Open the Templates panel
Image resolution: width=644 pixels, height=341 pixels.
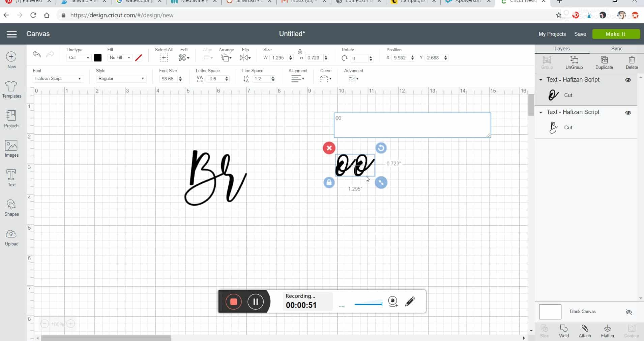11,89
